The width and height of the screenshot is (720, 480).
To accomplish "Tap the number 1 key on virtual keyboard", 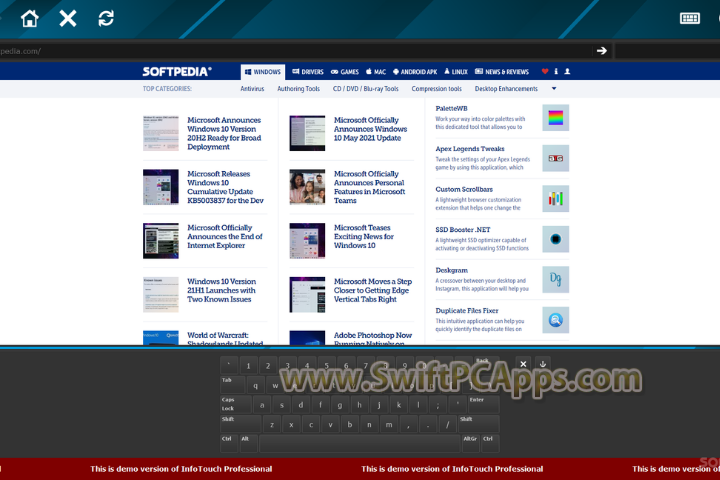I will pos(248,366).
